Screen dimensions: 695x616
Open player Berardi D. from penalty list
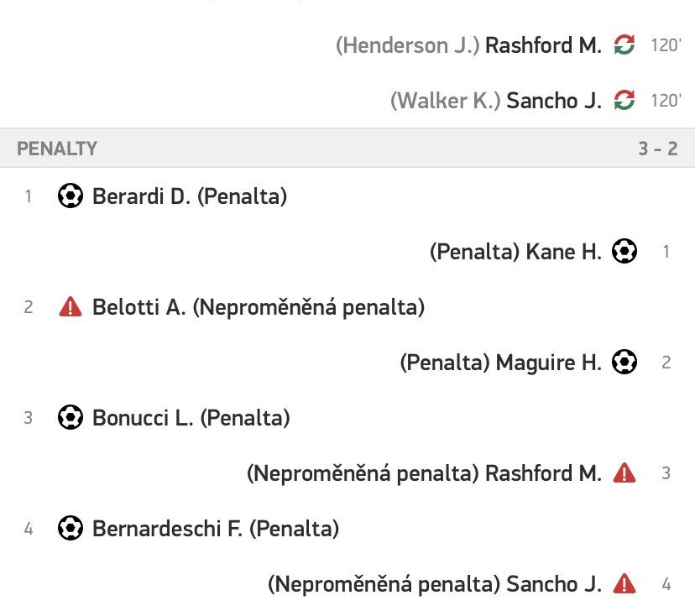[x=141, y=196]
